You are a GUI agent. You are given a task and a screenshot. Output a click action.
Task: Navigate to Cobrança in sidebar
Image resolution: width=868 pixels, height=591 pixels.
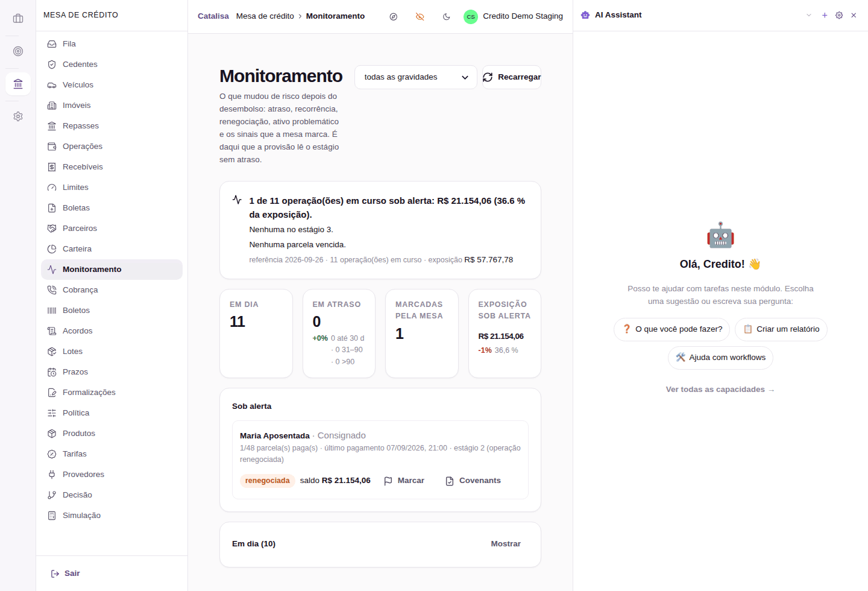pyautogui.click(x=112, y=290)
